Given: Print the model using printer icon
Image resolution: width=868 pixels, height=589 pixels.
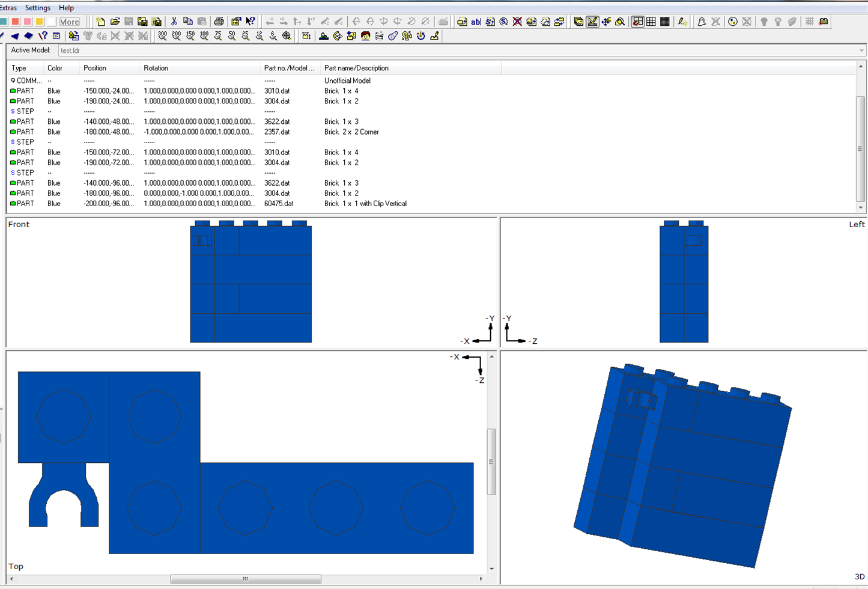Looking at the screenshot, I should coord(219,22).
